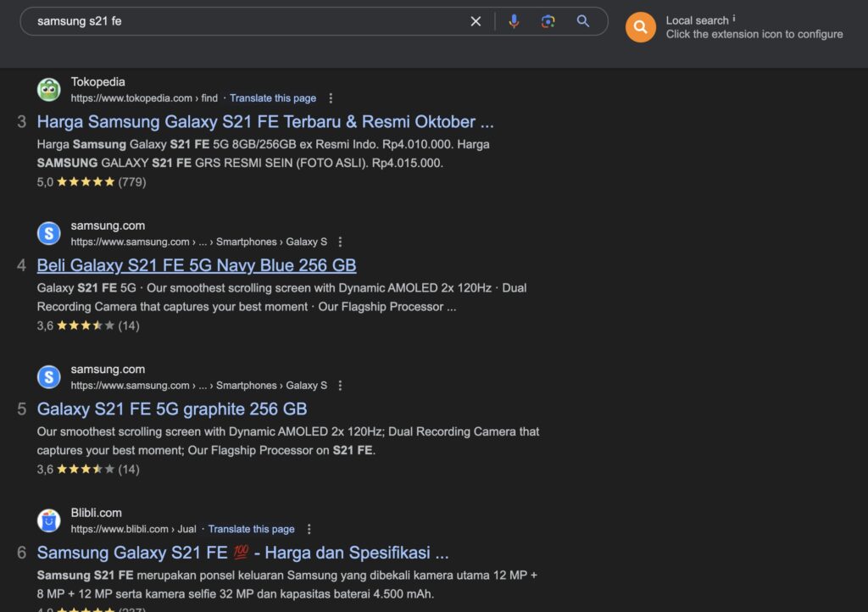Screen dimensions: 868x612
Task: Click the samsung.com favicon for graphite result
Action: [48, 377]
